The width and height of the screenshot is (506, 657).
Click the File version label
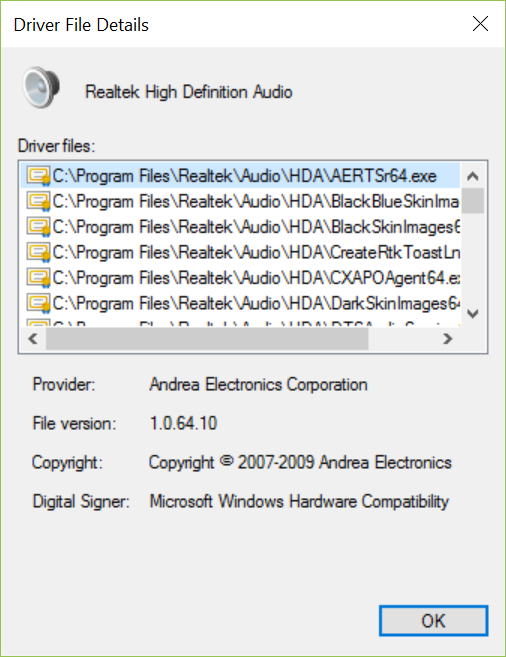coord(74,423)
